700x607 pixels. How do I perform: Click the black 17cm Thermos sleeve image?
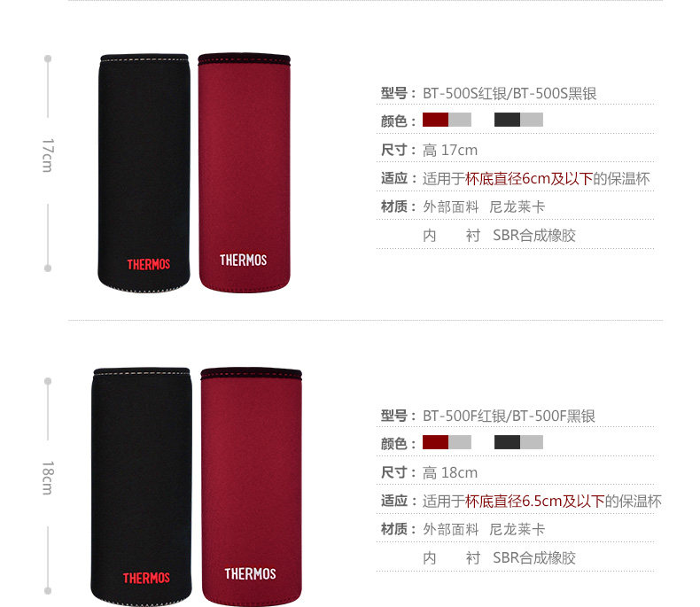[x=144, y=173]
